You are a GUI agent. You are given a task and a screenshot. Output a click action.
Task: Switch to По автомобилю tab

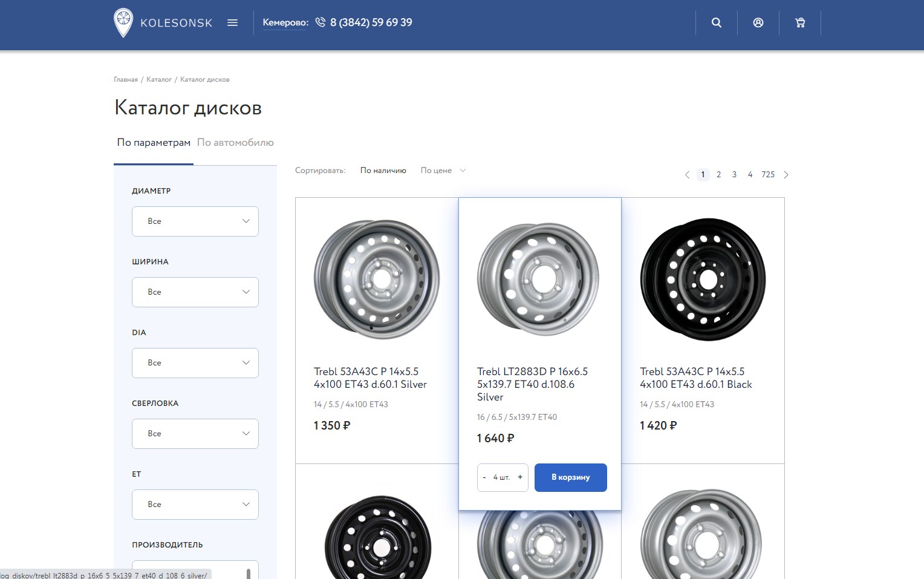point(235,143)
